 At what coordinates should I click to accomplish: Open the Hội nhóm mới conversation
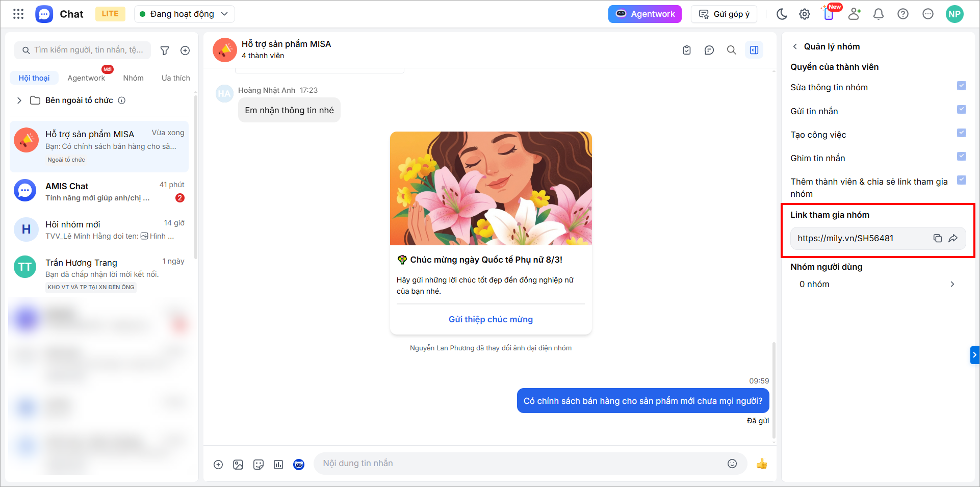point(99,229)
